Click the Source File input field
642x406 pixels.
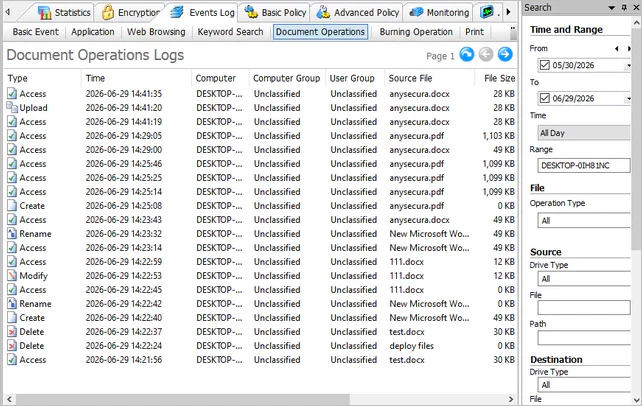[584, 307]
